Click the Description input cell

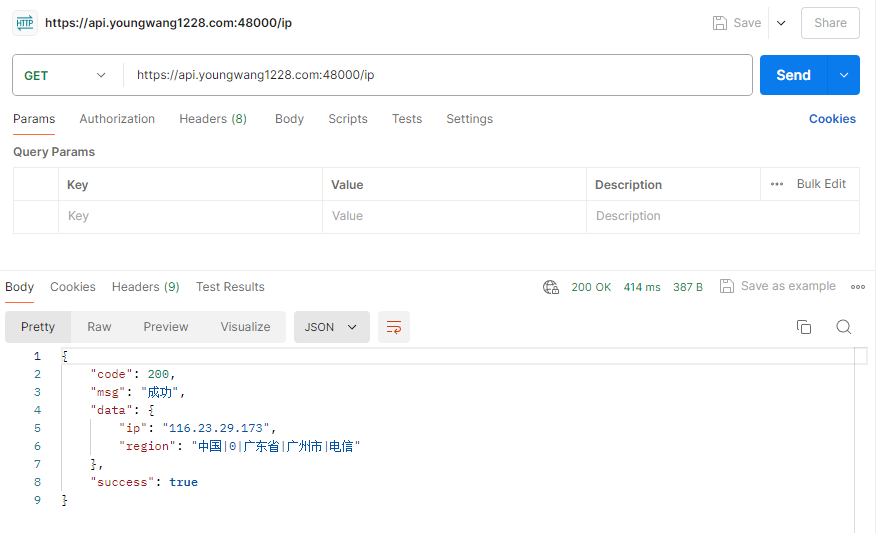tap(723, 216)
